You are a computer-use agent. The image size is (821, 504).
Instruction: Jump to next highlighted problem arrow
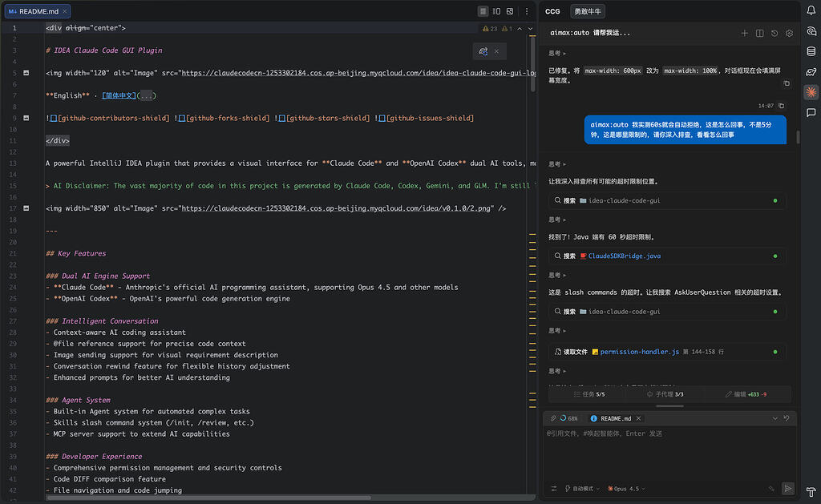click(530, 28)
